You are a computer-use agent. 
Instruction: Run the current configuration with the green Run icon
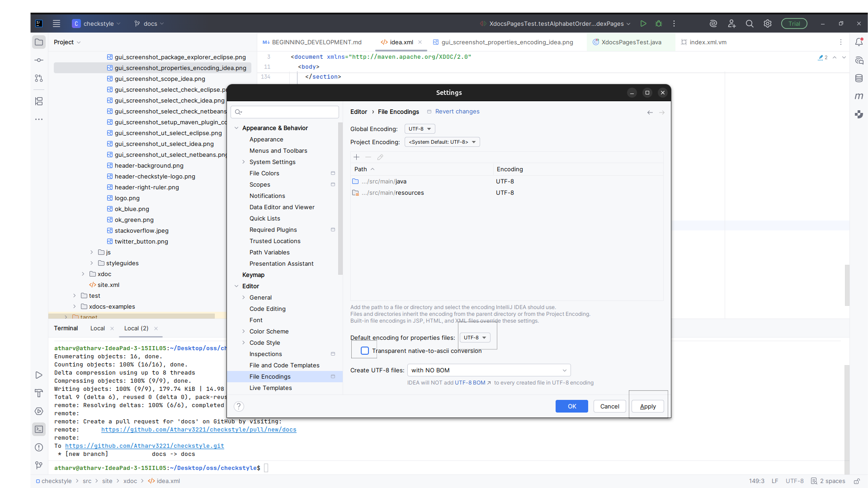click(643, 23)
